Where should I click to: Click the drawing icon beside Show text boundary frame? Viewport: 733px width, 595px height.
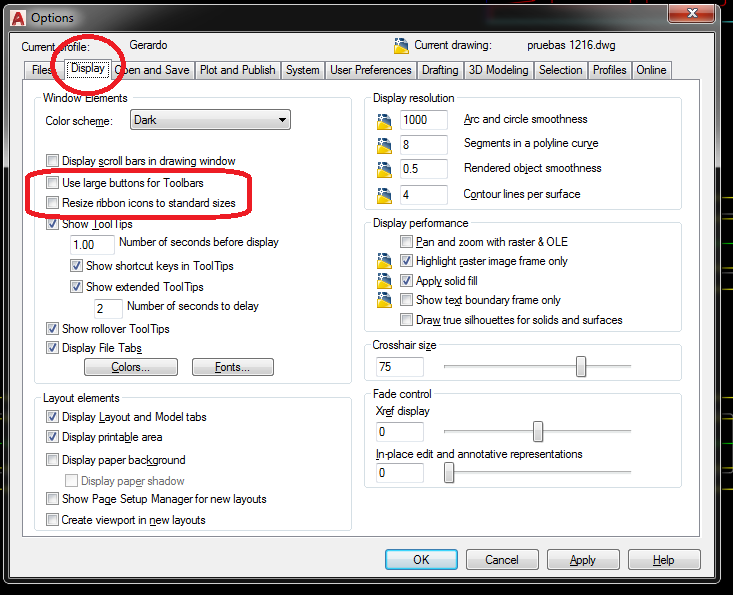[384, 300]
